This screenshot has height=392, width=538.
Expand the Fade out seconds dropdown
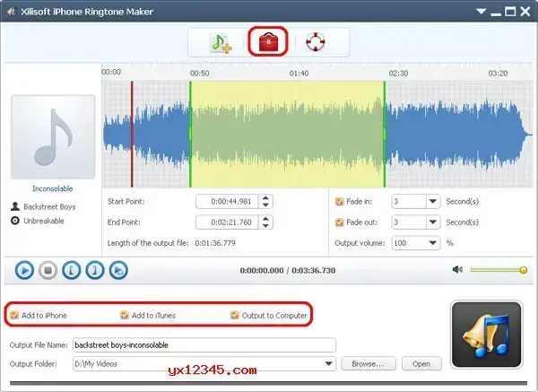coord(433,222)
